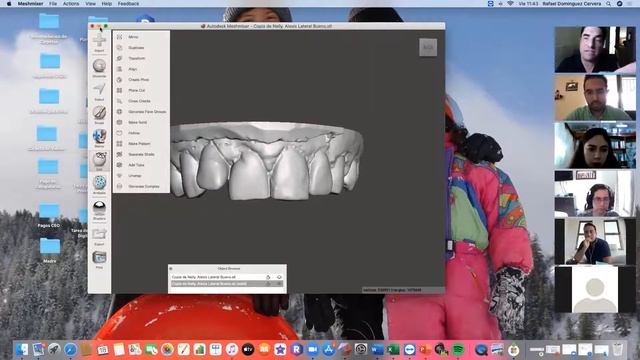640x360 pixels.
Task: Open Music app from the Dock
Action: coord(231,349)
